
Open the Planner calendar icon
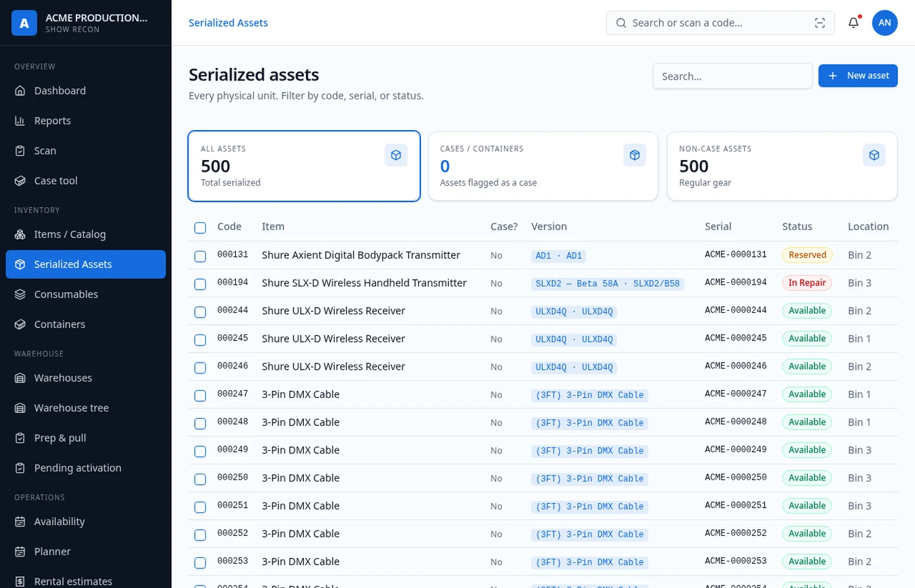pyautogui.click(x=20, y=552)
